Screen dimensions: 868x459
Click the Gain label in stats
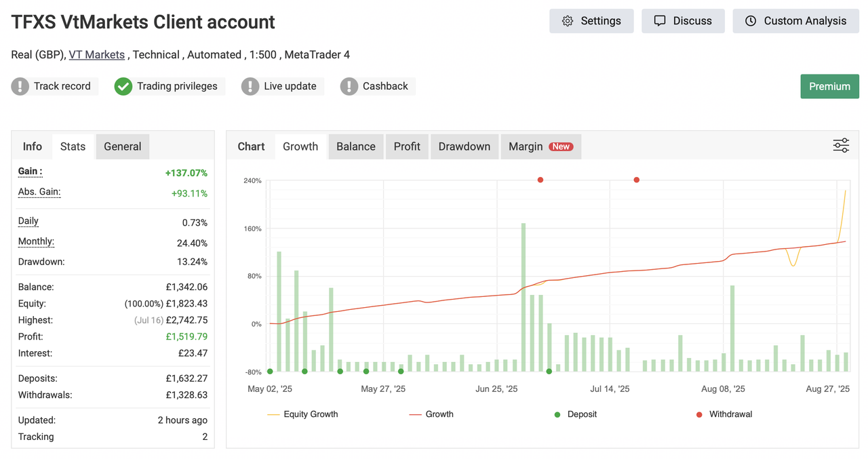[30, 172]
